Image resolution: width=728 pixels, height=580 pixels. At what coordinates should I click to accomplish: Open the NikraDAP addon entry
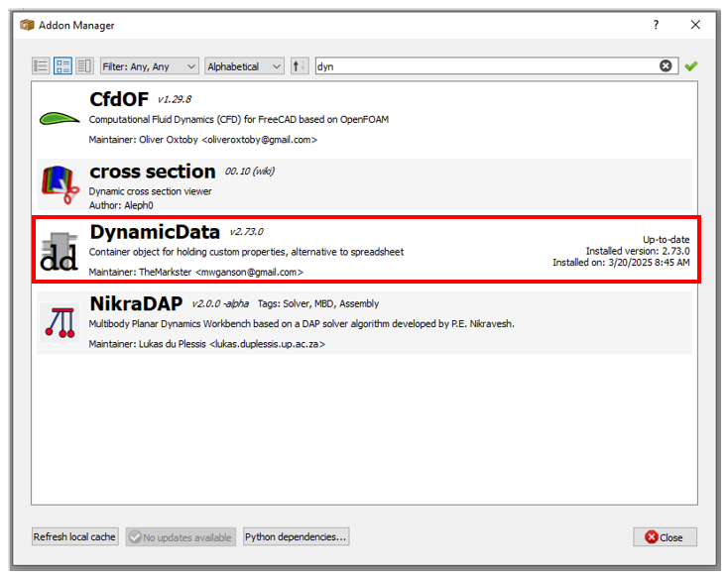[x=364, y=323]
